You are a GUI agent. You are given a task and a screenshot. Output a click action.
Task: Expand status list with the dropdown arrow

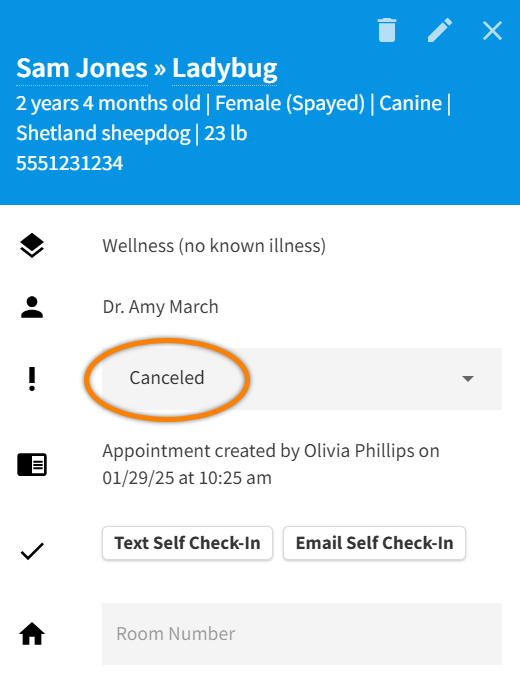point(468,379)
